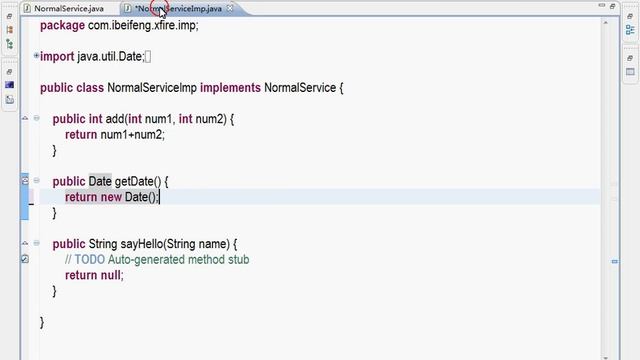Viewport: 640px width, 360px height.
Task: Click the 'NormalService' interface name
Action: tap(300, 88)
